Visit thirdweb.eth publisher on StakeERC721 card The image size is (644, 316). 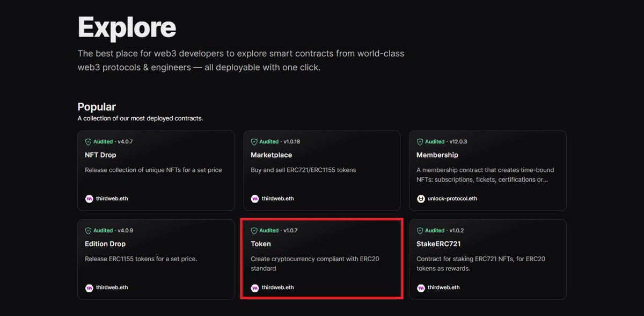pyautogui.click(x=443, y=288)
